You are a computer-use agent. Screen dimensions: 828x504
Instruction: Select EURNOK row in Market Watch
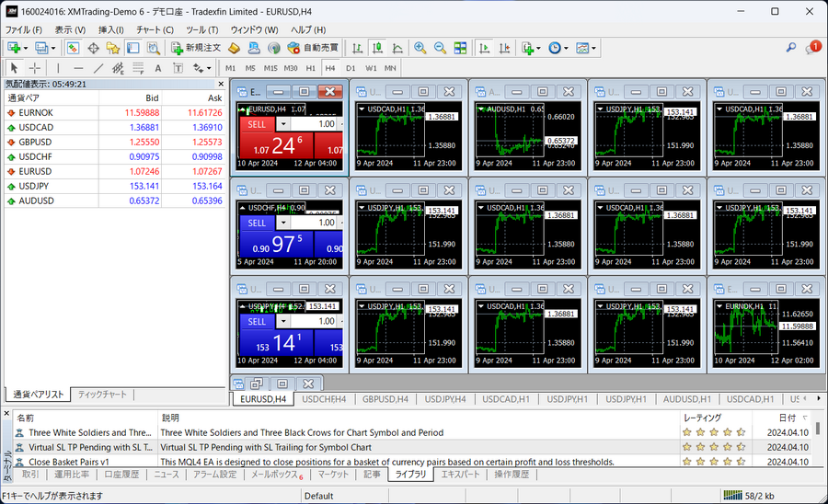click(115, 112)
